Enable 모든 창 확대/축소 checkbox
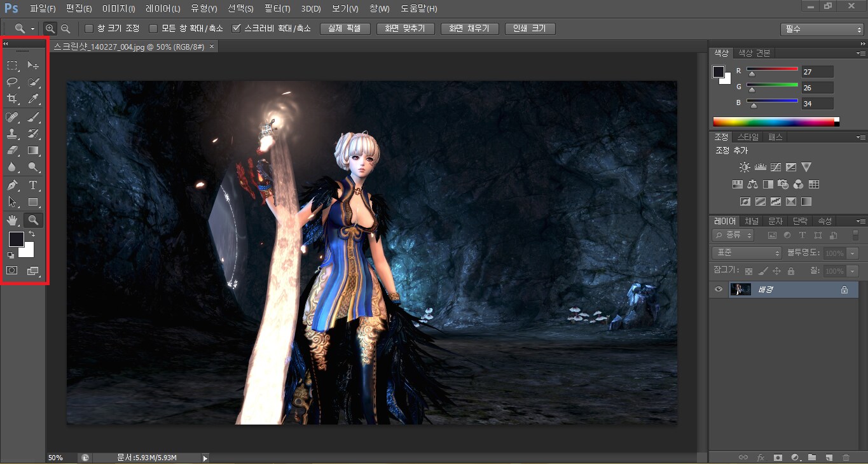 [x=153, y=29]
